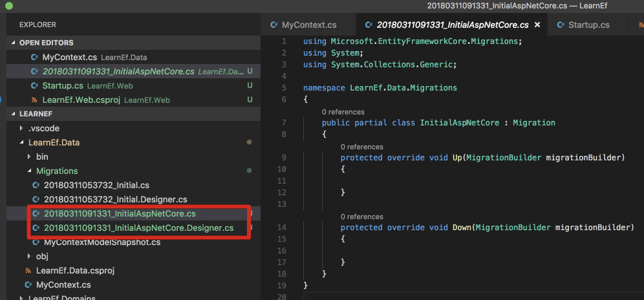Screen dimensions: 644x300
Task: Click the project icon next to LearnEf.Data.csproj
Action: (28, 270)
